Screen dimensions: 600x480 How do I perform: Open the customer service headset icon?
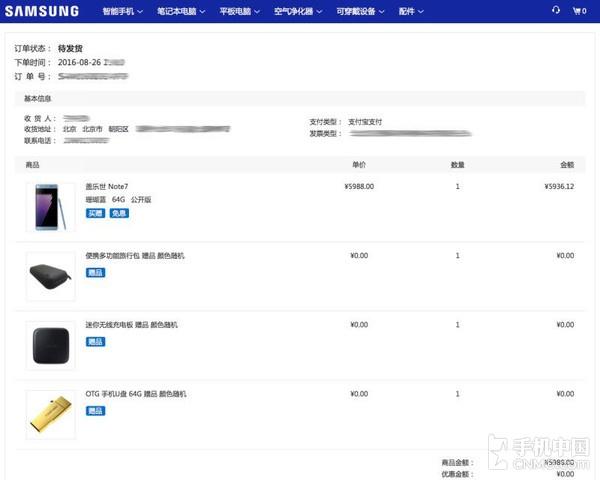[556, 10]
